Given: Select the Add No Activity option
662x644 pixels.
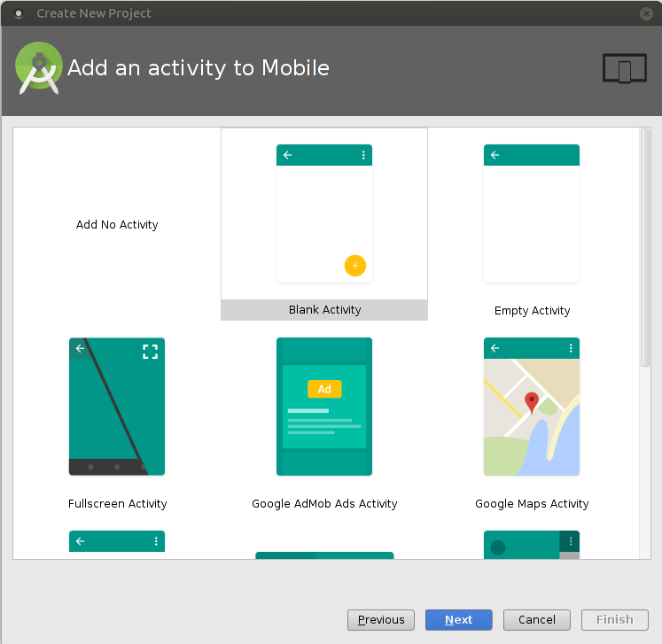Looking at the screenshot, I should pyautogui.click(x=117, y=224).
